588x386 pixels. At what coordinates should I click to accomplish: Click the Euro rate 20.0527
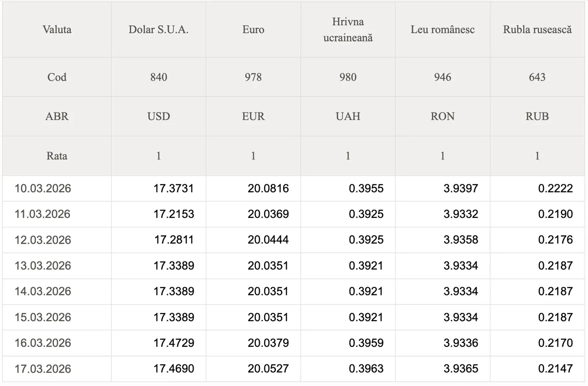268,369
